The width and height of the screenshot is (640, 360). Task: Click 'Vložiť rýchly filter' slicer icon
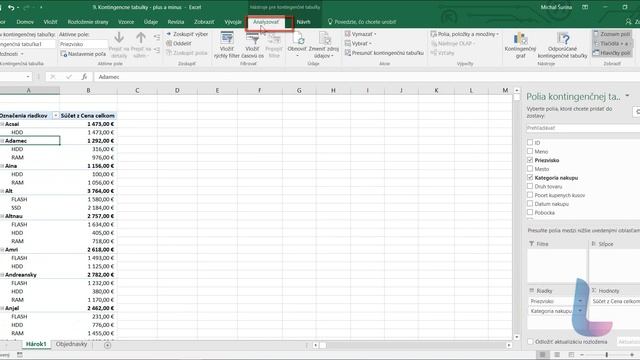(227, 44)
